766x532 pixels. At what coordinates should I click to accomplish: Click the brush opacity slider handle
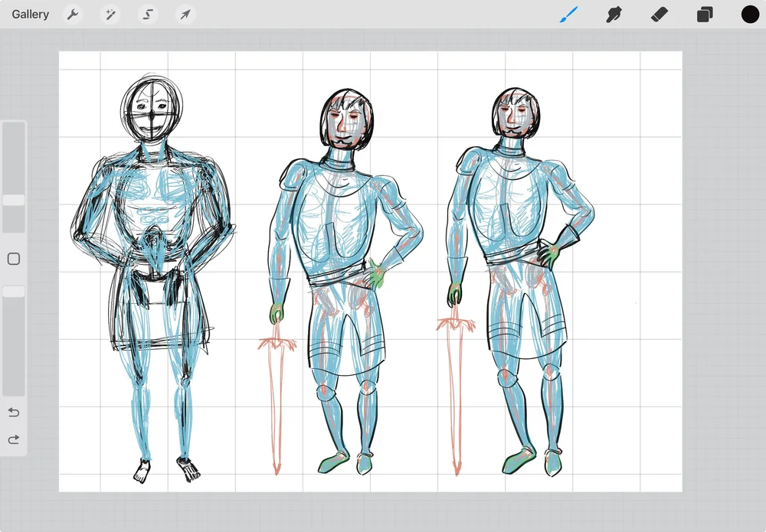14,292
